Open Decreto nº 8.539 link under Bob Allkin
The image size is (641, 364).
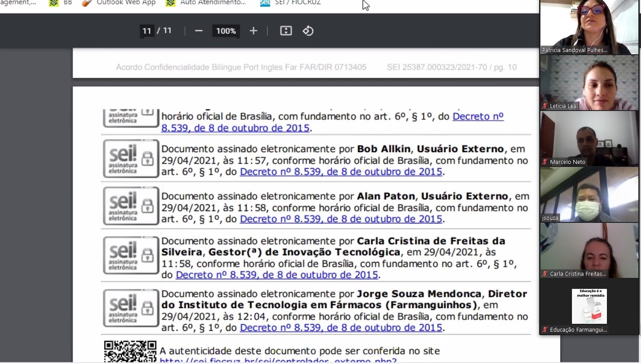coord(341,172)
